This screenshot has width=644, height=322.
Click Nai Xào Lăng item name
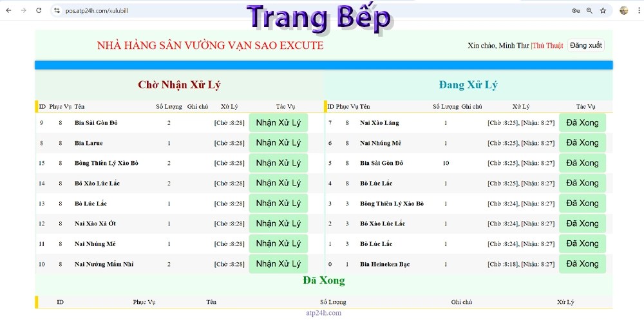coord(379,123)
